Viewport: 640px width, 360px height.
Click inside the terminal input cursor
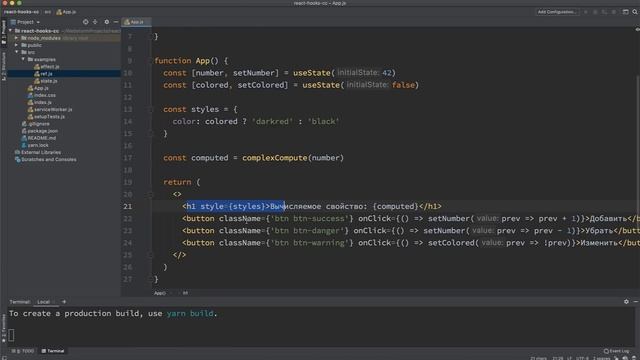pos(11,335)
